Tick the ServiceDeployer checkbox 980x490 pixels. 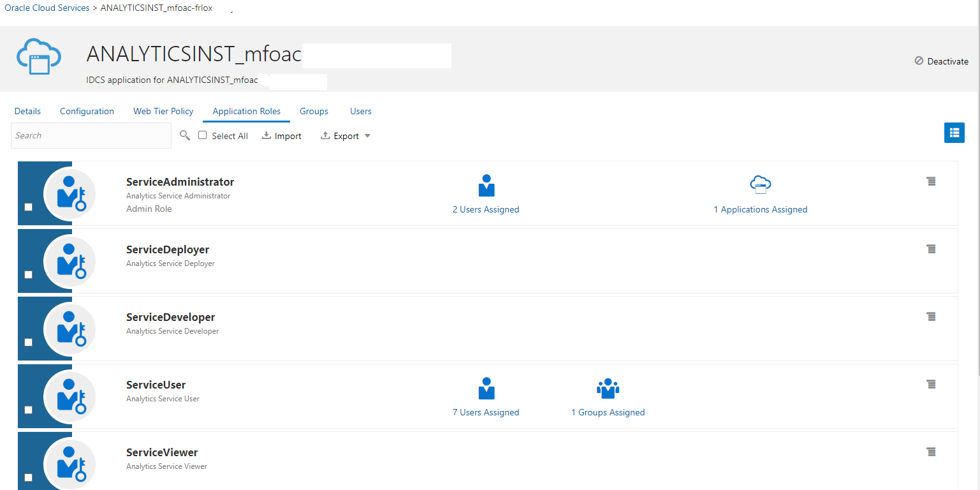click(x=28, y=275)
